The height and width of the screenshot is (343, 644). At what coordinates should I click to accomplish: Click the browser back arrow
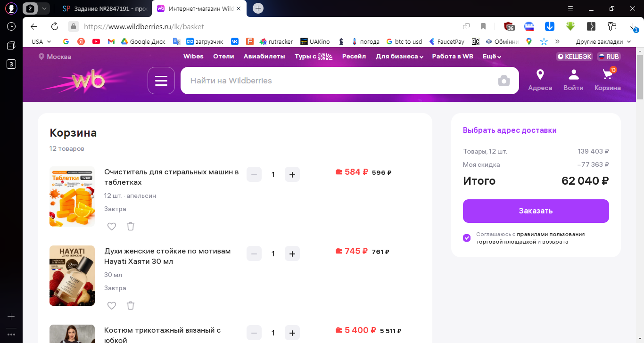click(x=33, y=26)
